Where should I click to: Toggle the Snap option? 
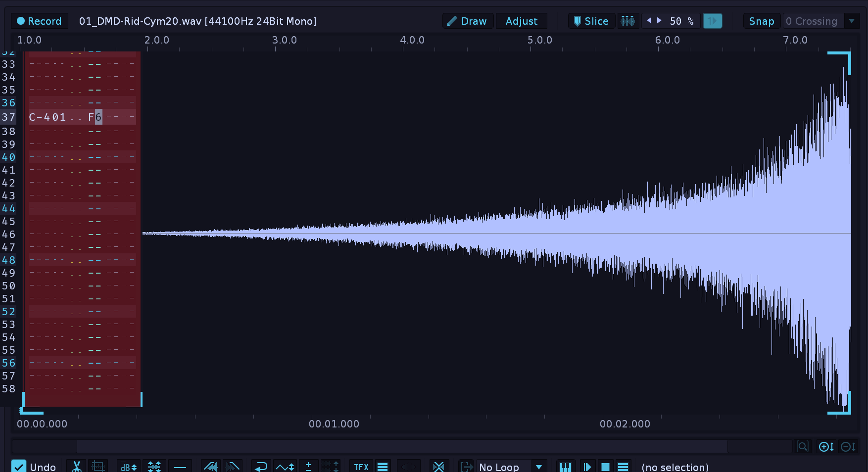tap(761, 21)
